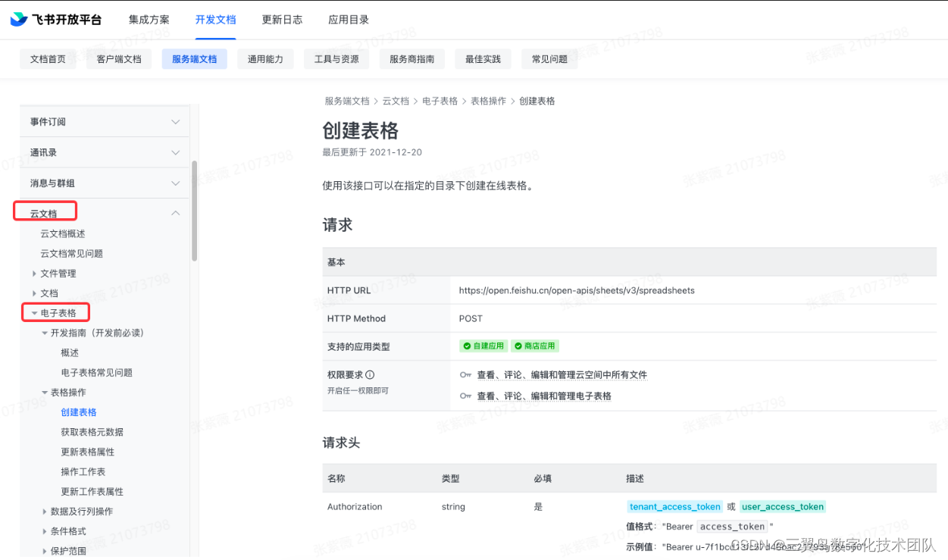
Task: Click the key icon beside 查看、评论、编辑和管理电子表格
Action: coord(465,396)
